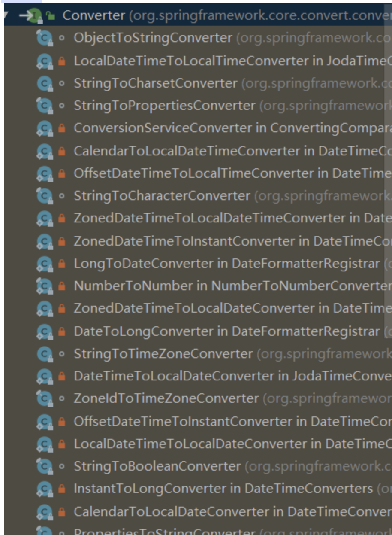The height and width of the screenshot is (535, 392).
Task: Click the class icon beside LocalDateTimeToLocalTimeConverter
Action: [x=45, y=61]
